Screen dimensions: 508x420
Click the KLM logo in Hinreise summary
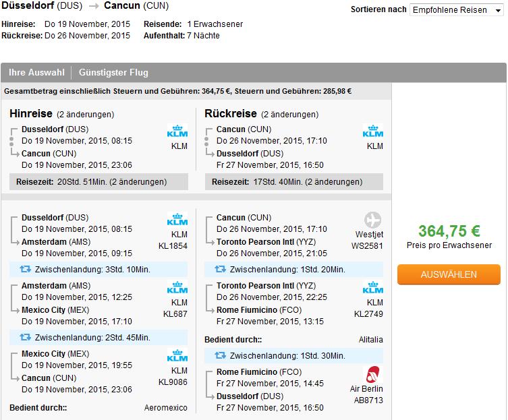tap(177, 131)
